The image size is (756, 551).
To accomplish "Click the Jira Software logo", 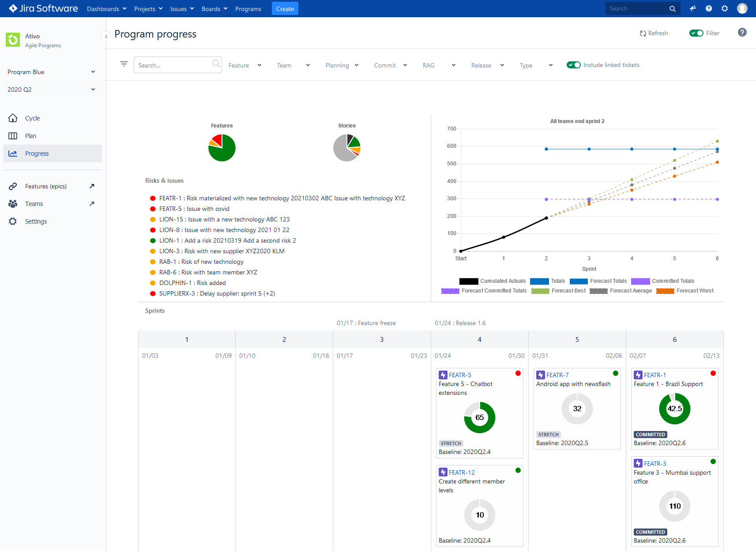I will coord(42,8).
